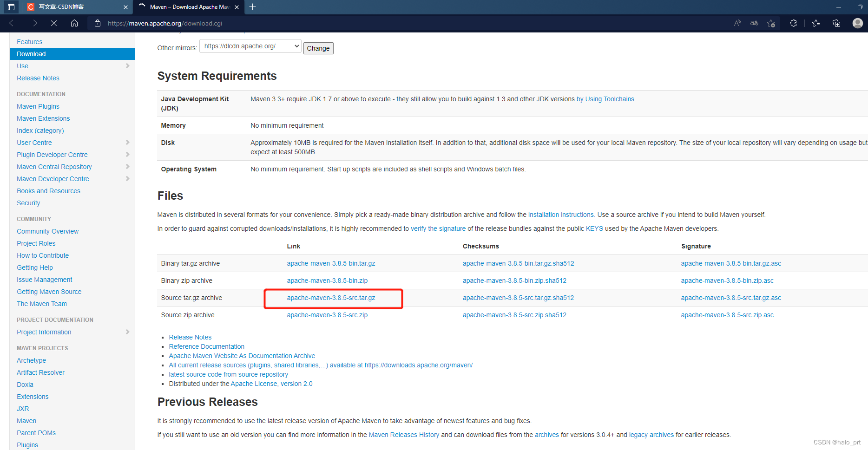The width and height of the screenshot is (868, 450).
Task: Download apache-maven-3.8.5-bin.zip
Action: click(327, 280)
